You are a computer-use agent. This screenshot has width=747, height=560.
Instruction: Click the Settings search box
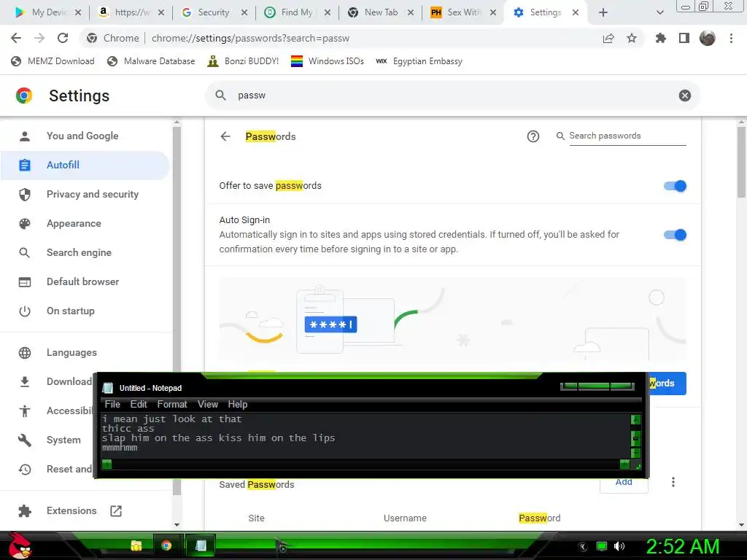[452, 96]
